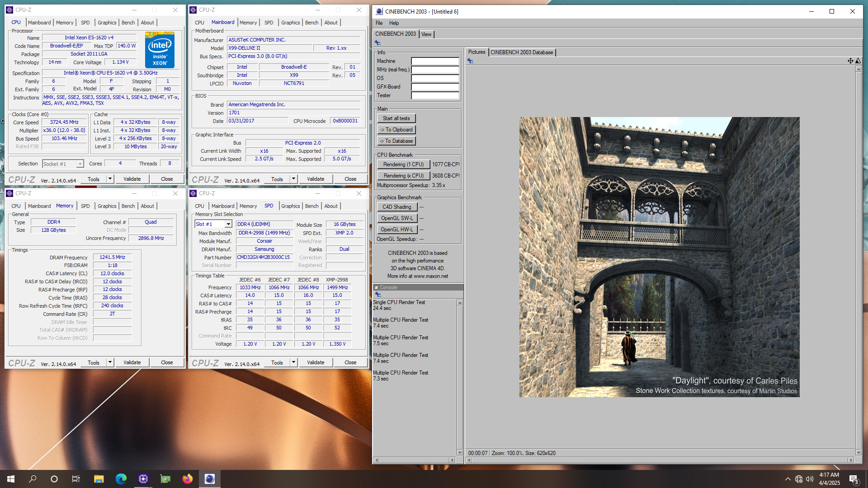Open Task View on the taskbar
The width and height of the screenshot is (868, 488).
pos(76,479)
